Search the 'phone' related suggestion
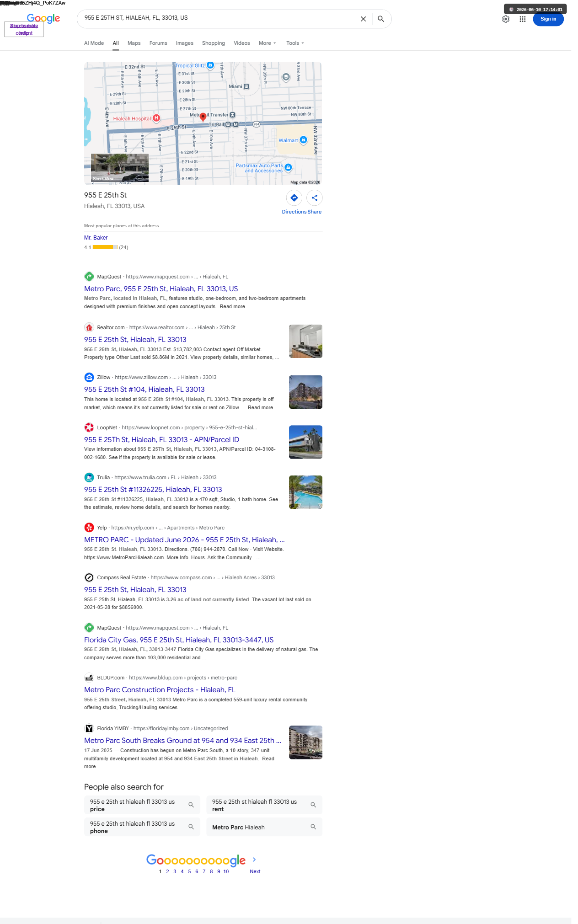 142,827
